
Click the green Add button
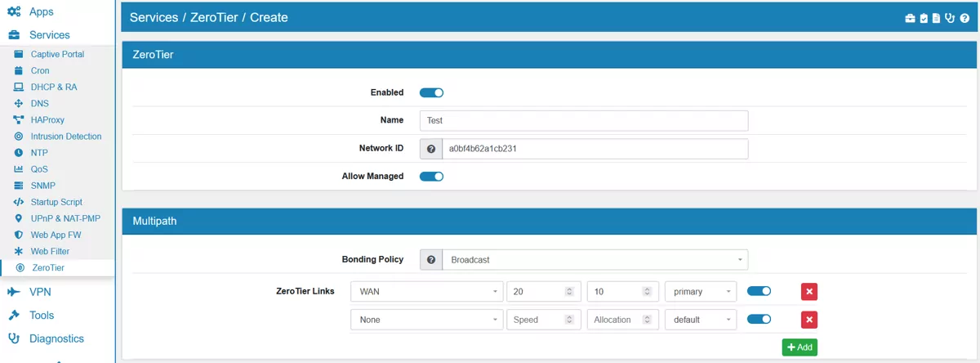click(799, 347)
